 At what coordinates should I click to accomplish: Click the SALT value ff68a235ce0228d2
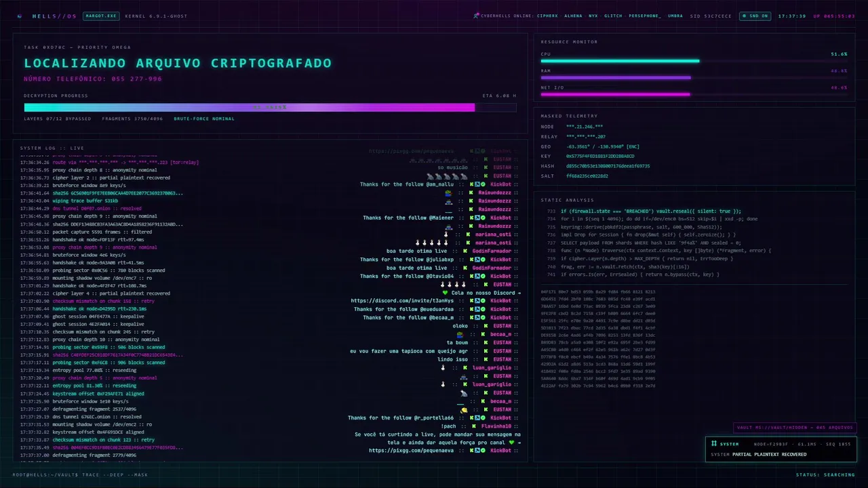[x=587, y=176]
